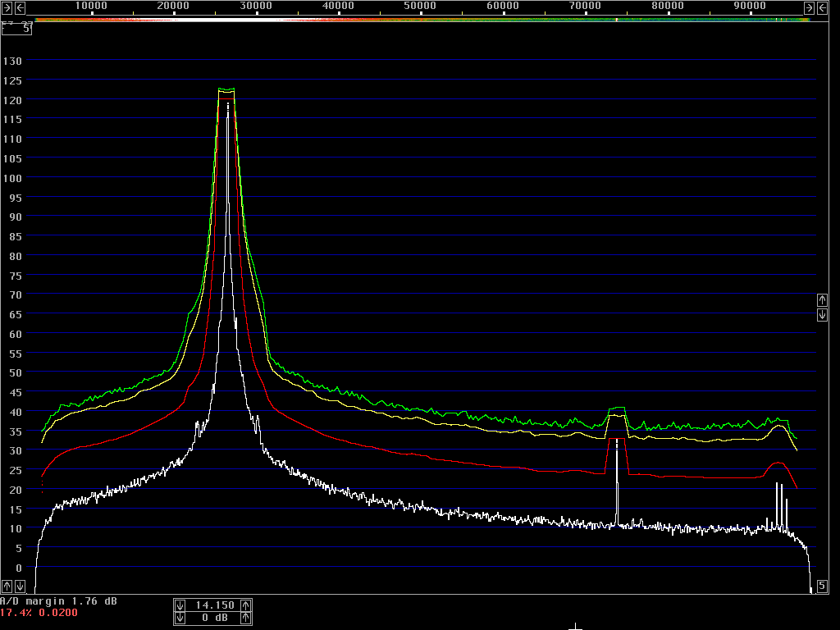
Task: Click the top-right left-pointing arrow button
Action: tap(822, 7)
